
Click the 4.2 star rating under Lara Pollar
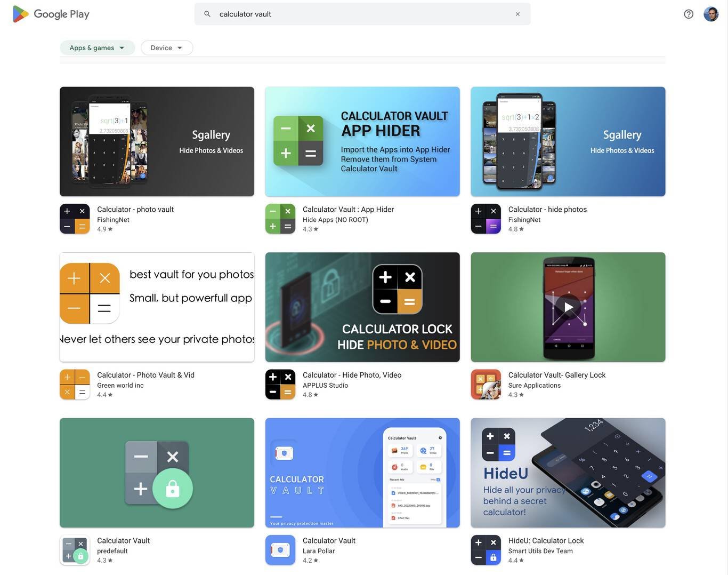(310, 561)
